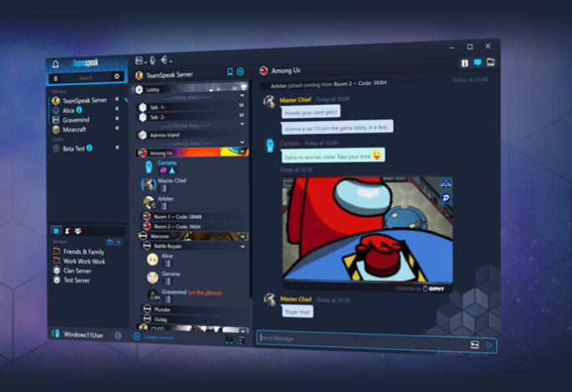Open the GIF picker in message box
Viewport: 572px width, 392px height.
tap(474, 344)
